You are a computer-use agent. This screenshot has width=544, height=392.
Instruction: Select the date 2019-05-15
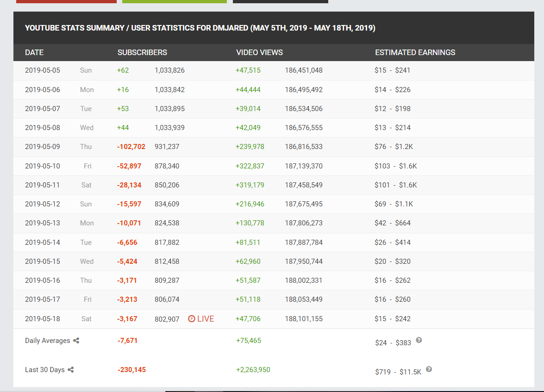(42, 261)
